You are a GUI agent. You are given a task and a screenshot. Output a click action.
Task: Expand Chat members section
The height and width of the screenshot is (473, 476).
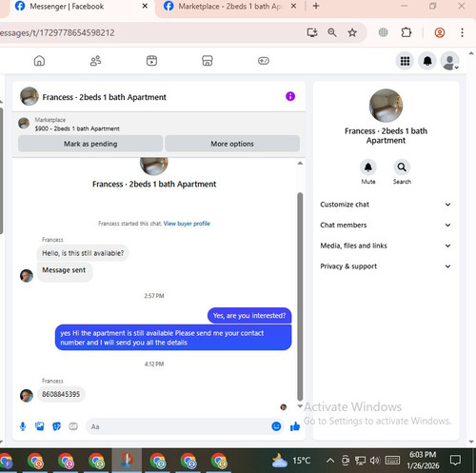[x=386, y=225]
